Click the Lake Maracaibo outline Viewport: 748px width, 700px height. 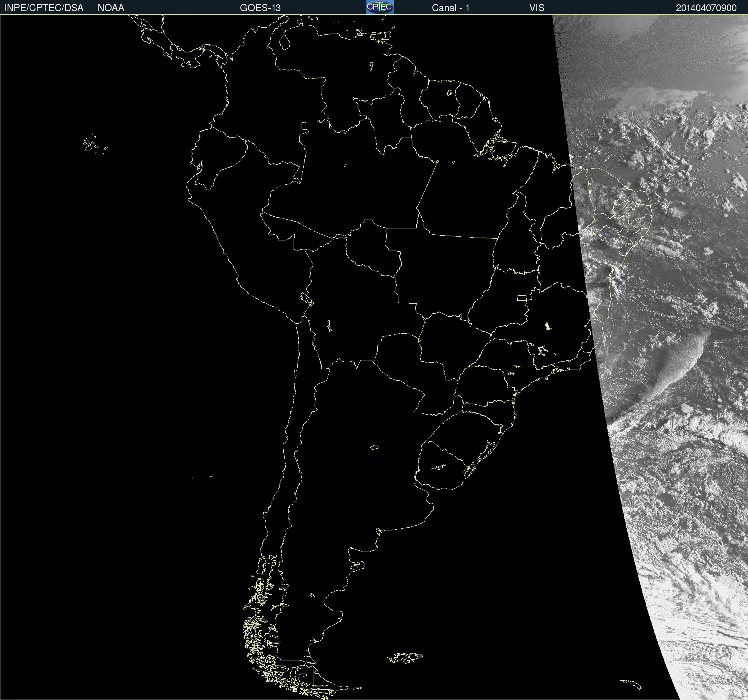pyautogui.click(x=284, y=41)
